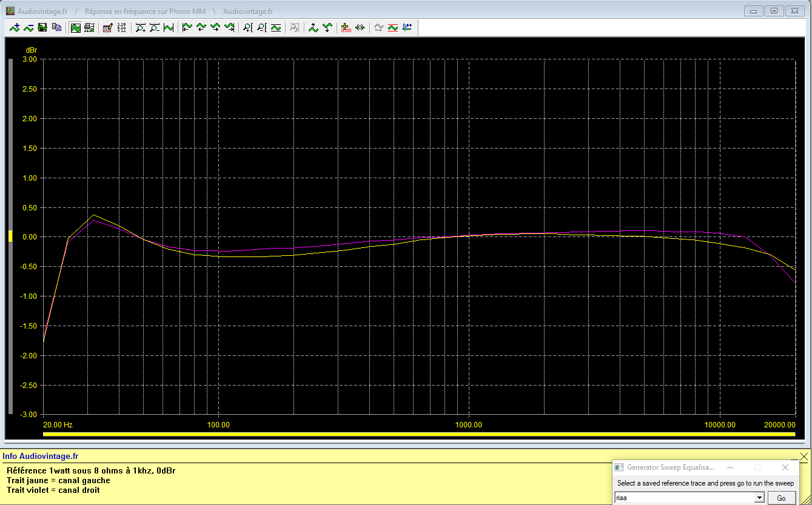Click the red limit lines trace icon

coord(392,27)
